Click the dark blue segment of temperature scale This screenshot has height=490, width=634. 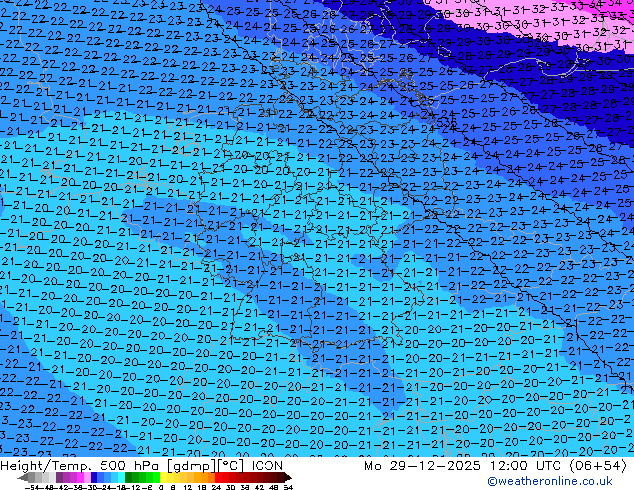94,477
